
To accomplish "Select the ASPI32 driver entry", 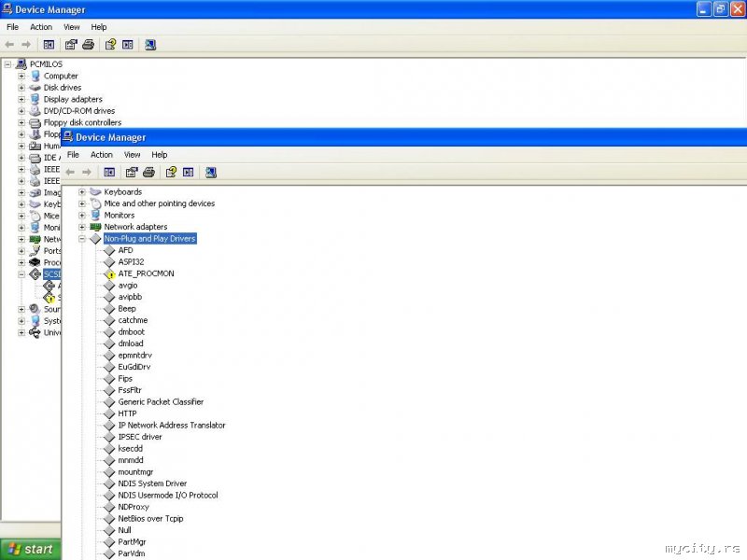I will pos(131,262).
